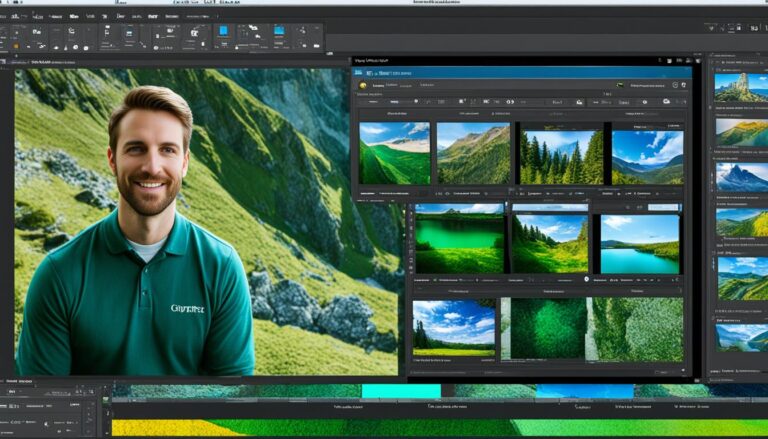Click the yellow round icon in media browser header
Image resolution: width=768 pixels, height=439 pixels.
pyautogui.click(x=362, y=85)
